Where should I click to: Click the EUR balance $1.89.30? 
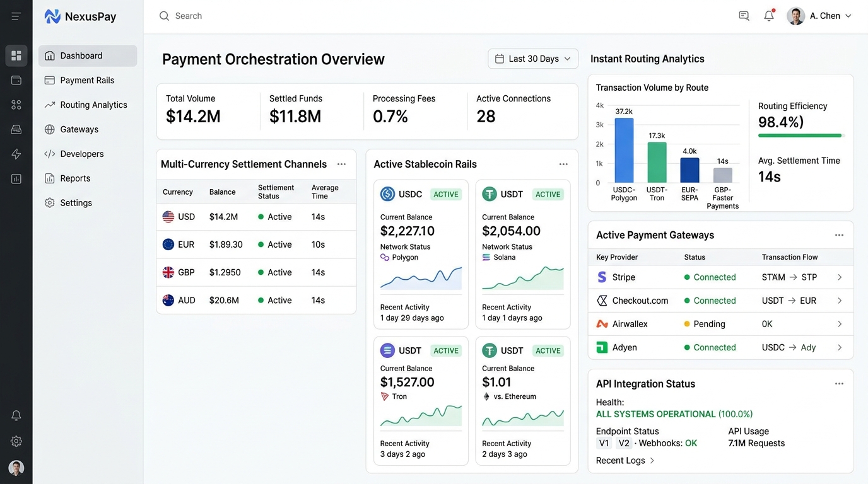point(226,245)
